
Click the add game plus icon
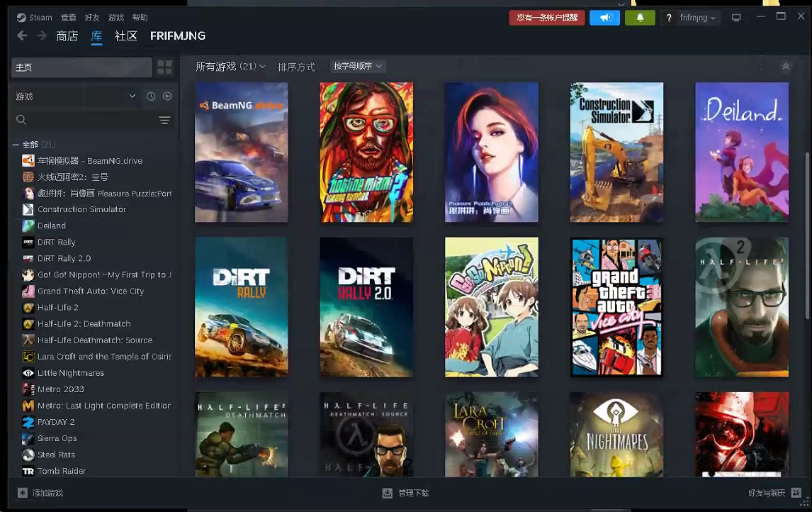22,493
